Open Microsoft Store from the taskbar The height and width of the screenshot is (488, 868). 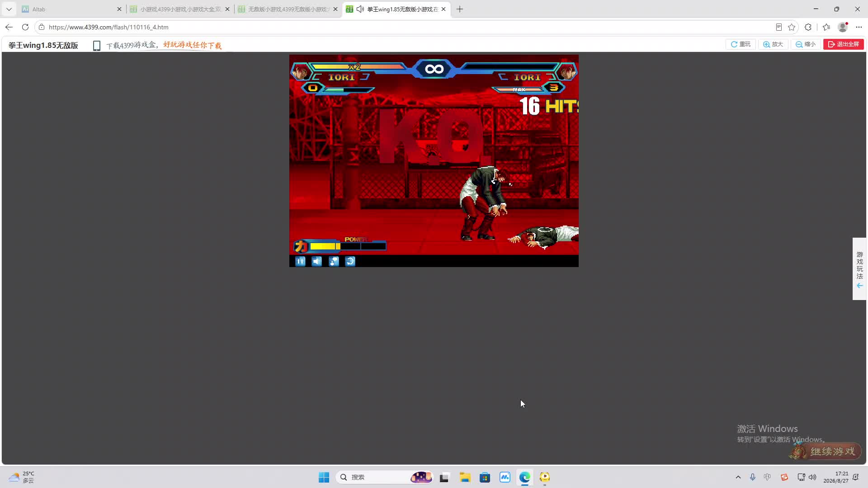pos(485,477)
